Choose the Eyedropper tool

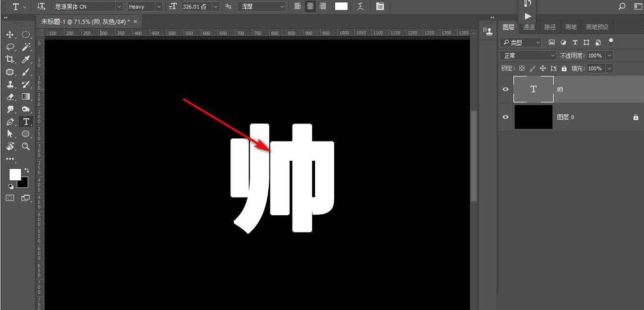coord(26,59)
